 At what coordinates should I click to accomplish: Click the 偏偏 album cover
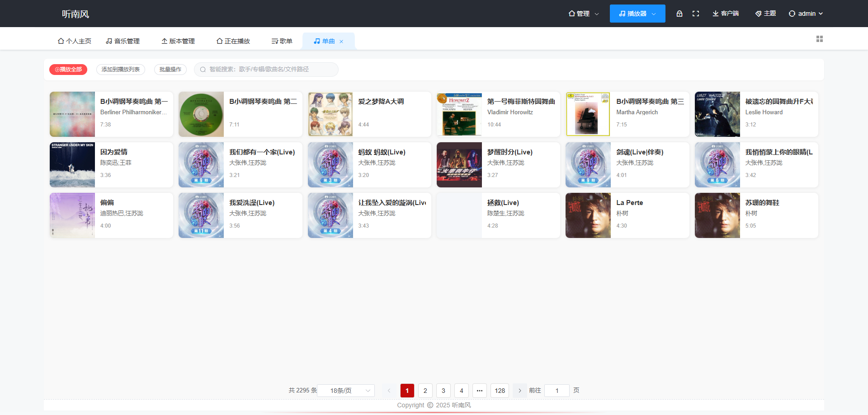tap(72, 215)
